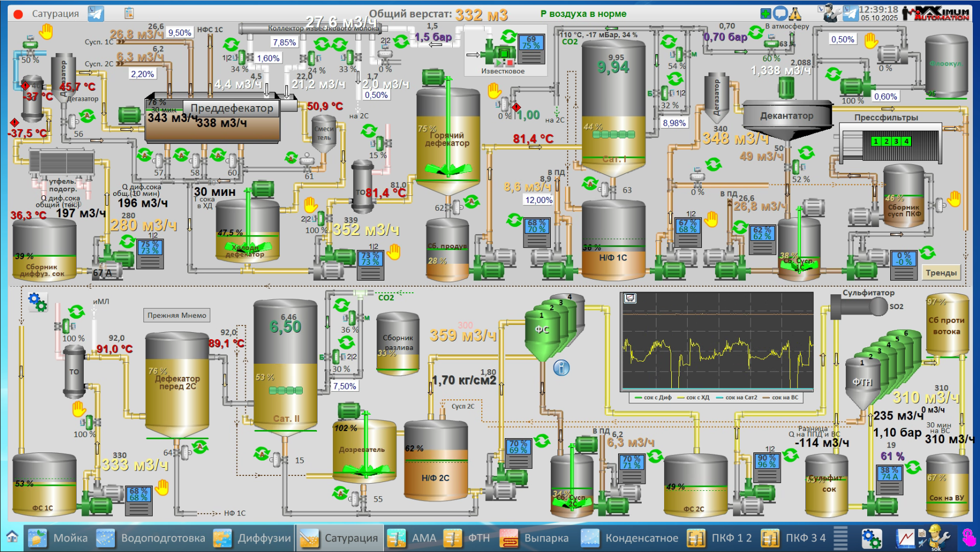Click the small window icon on trend graph
Screen dimensions: 980x552
tap(630, 298)
